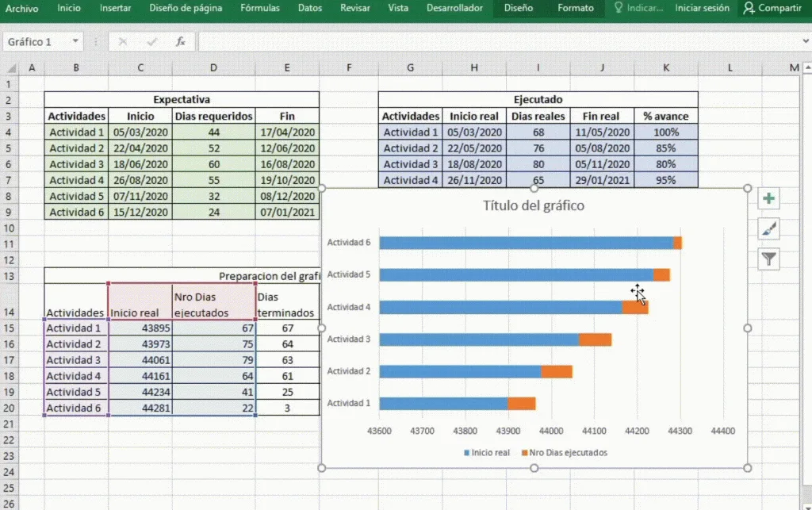This screenshot has width=812, height=510.
Task: Select cell with value 43895
Action: coord(140,328)
